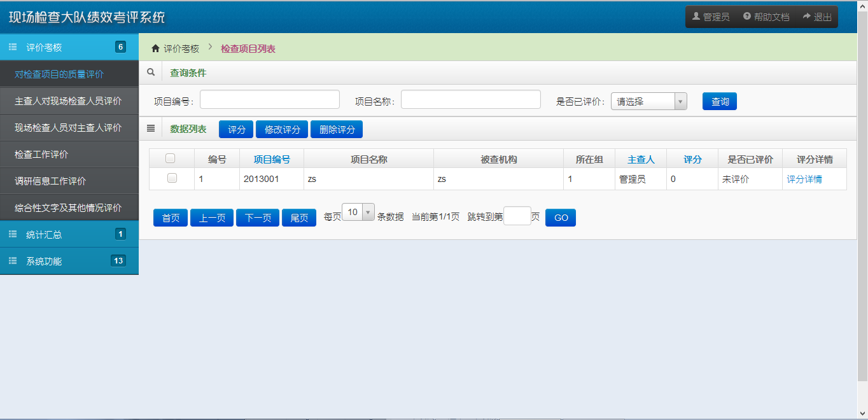
Task: Tick the select-all checkbox in table header
Action: coord(171,158)
